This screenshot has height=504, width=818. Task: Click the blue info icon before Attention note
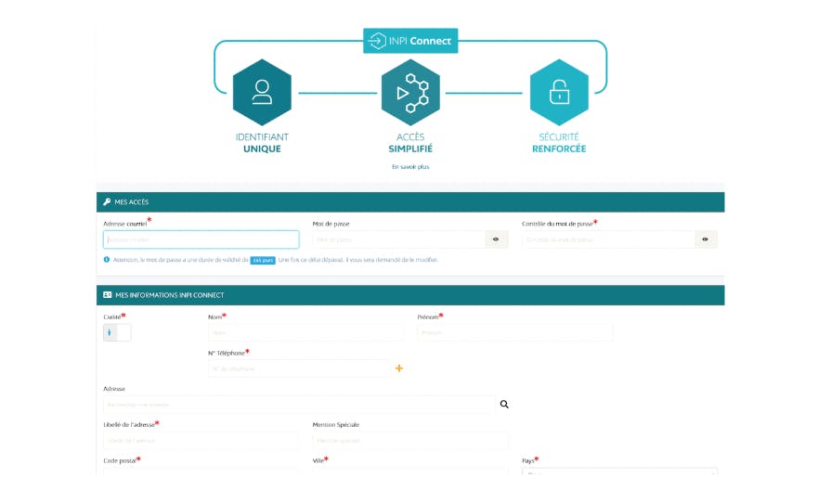coord(107,259)
